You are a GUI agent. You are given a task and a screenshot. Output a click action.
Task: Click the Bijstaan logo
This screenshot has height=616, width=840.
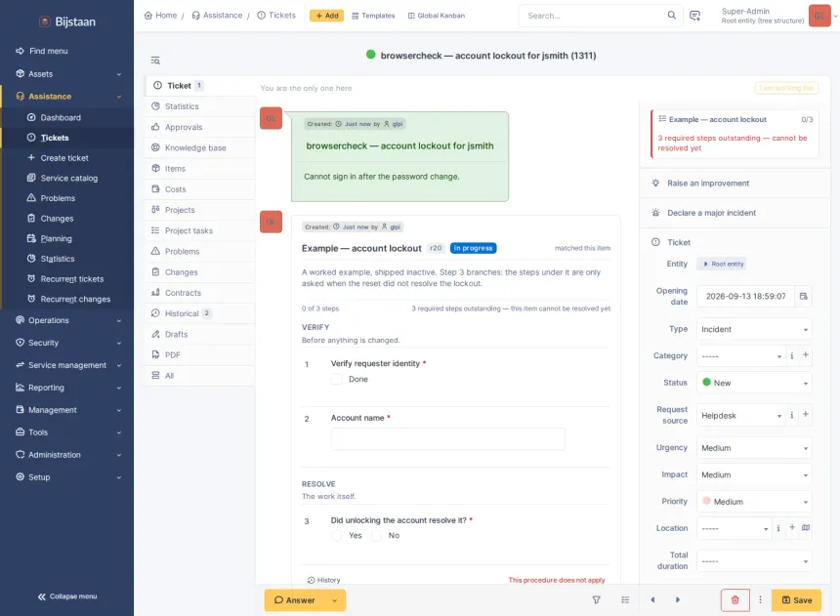click(x=67, y=21)
